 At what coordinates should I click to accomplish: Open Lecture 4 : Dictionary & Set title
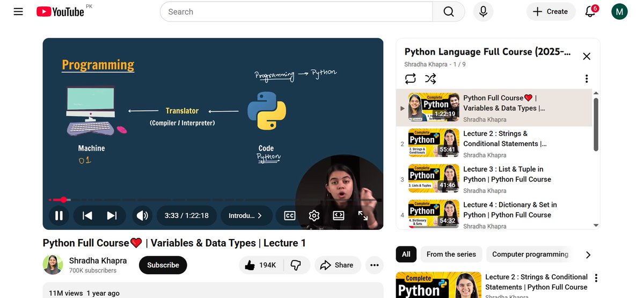coord(510,209)
